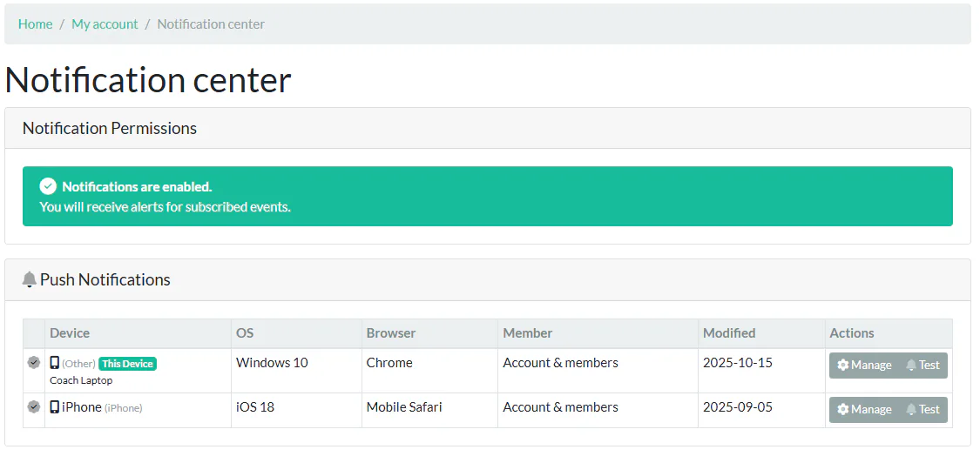Open Manage for the iPhone device
980x463 pixels.
click(x=864, y=409)
